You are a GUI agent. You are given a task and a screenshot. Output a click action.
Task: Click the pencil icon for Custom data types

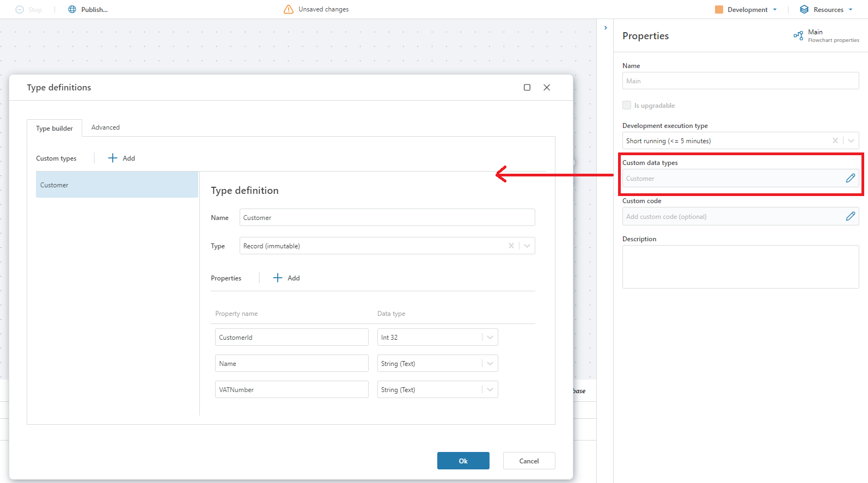click(x=850, y=178)
